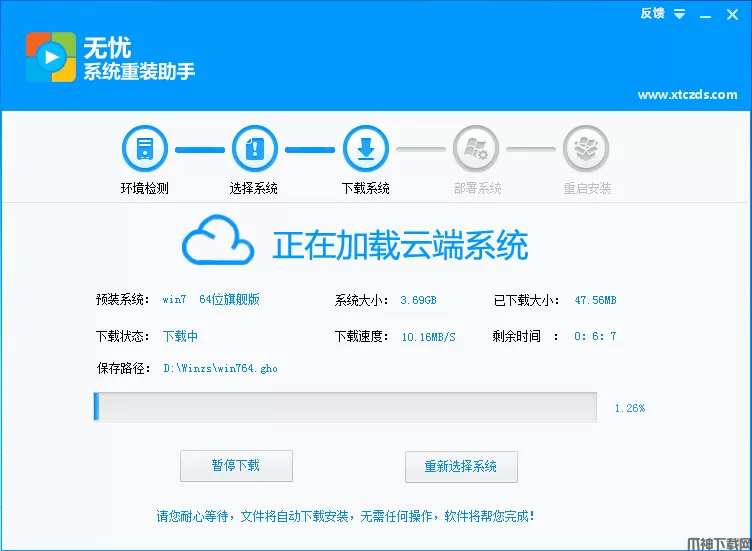The height and width of the screenshot is (551, 752).
Task: Click the 预装系统 label
Action: (123, 300)
